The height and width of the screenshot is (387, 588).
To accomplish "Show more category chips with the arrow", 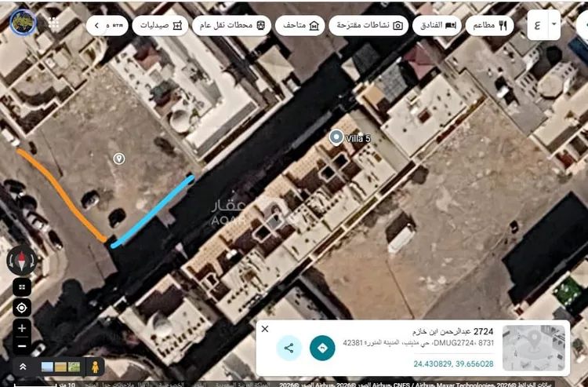I will [96, 26].
